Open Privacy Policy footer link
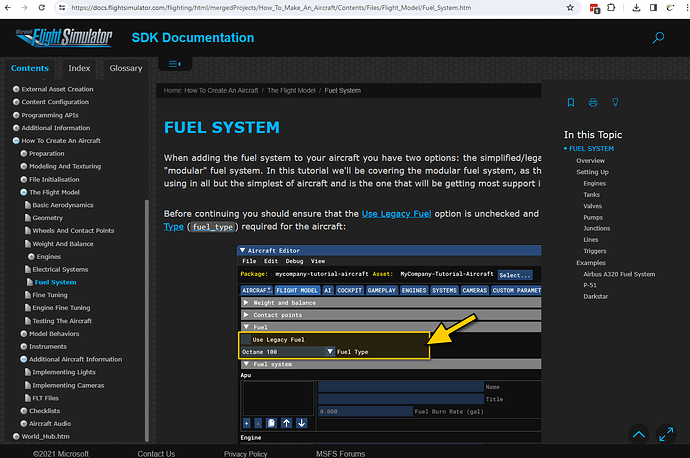The height and width of the screenshot is (458, 690). click(246, 454)
